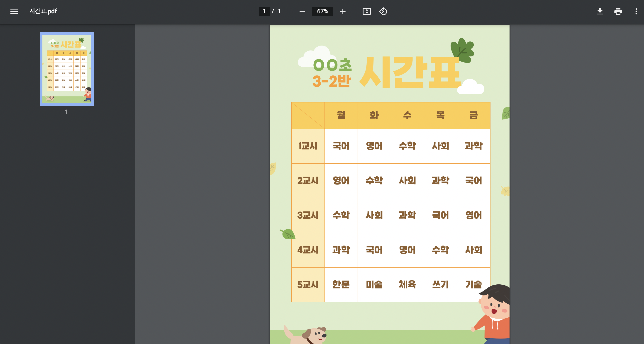644x344 pixels.
Task: Click the 월 column header
Action: [x=341, y=115]
